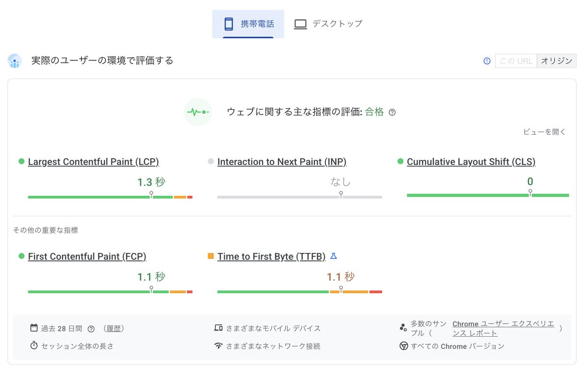
Task: Click the question mark beside 過去 28 日間
Action: [91, 328]
